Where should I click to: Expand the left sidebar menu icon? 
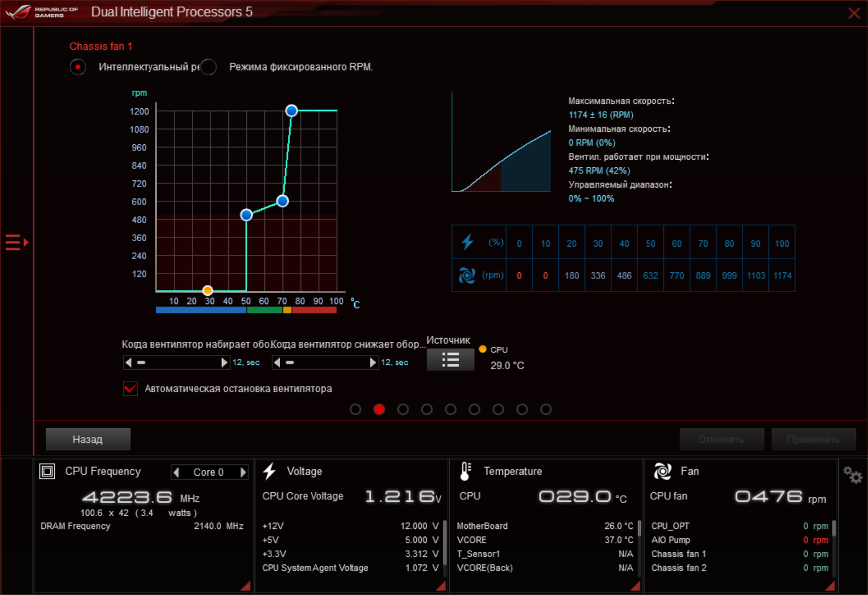16,242
